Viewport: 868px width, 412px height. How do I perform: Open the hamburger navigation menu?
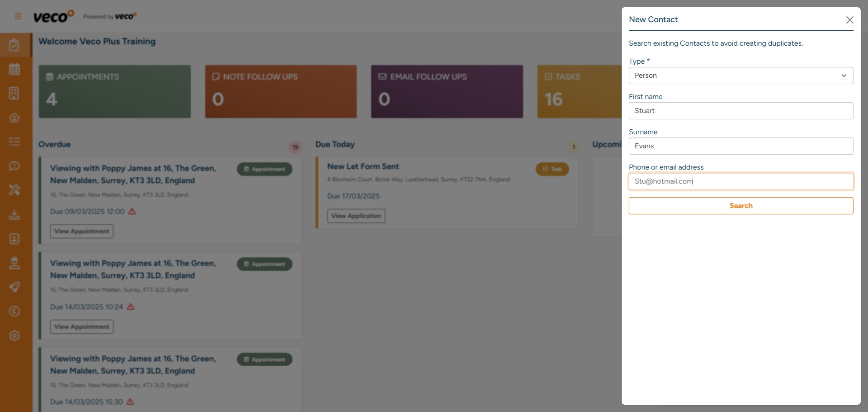(18, 16)
